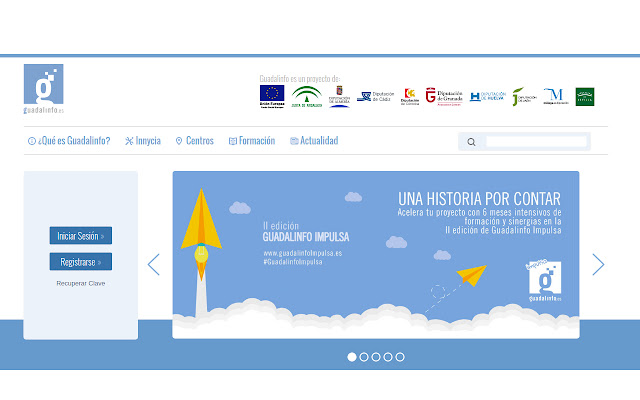Open the Junta de Andalucía logo
This screenshot has width=640, height=400.
click(307, 96)
